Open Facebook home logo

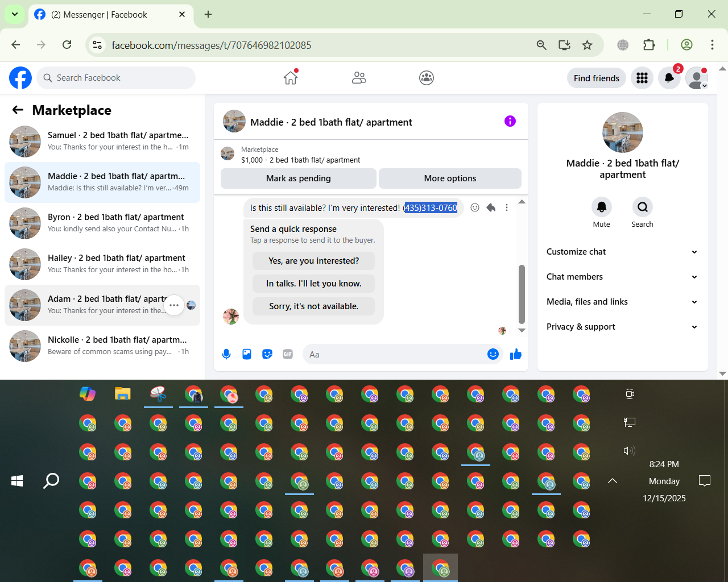[x=20, y=78]
